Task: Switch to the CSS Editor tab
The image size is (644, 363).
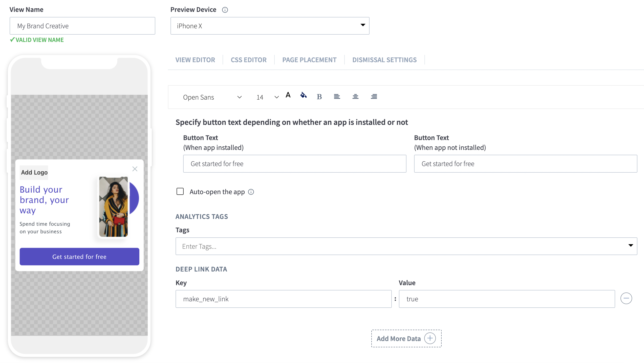Action: tap(249, 60)
